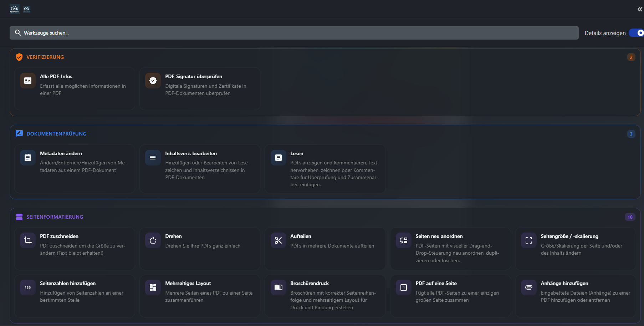Open the Alle PDF-Infos tool
The width and height of the screenshot is (644, 326).
(75, 88)
